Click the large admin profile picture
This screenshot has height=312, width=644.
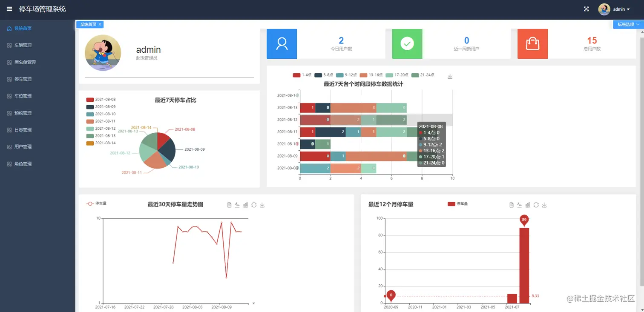point(103,53)
